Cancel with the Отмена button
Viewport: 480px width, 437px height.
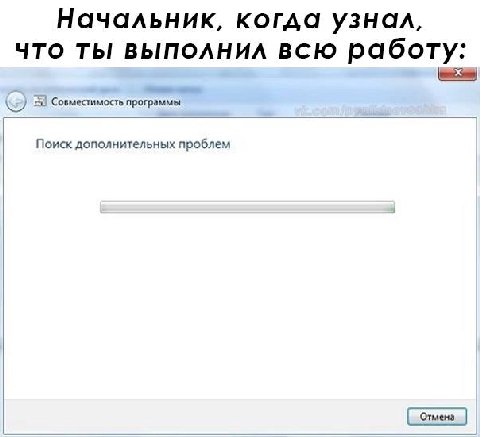coord(437,417)
